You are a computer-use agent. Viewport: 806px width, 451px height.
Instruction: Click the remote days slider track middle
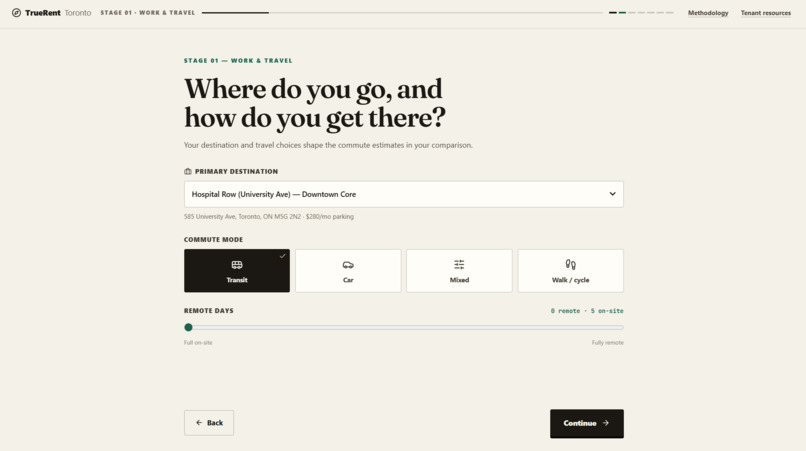pos(404,327)
